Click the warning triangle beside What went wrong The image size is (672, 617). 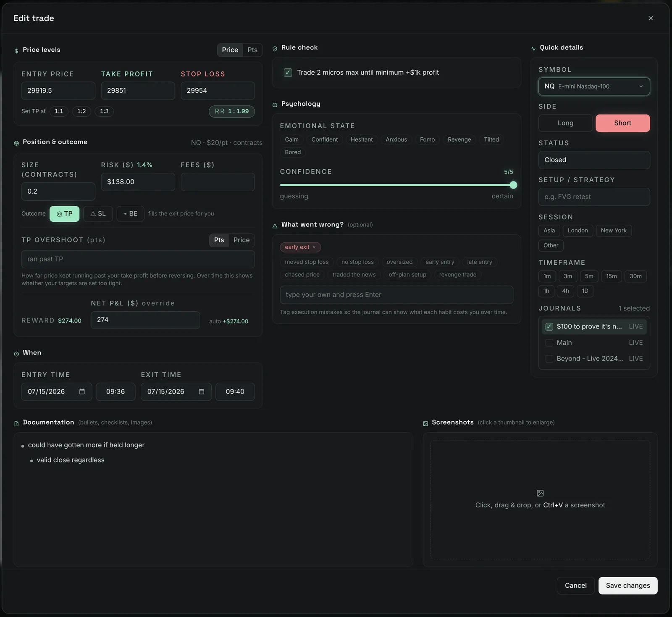click(275, 226)
